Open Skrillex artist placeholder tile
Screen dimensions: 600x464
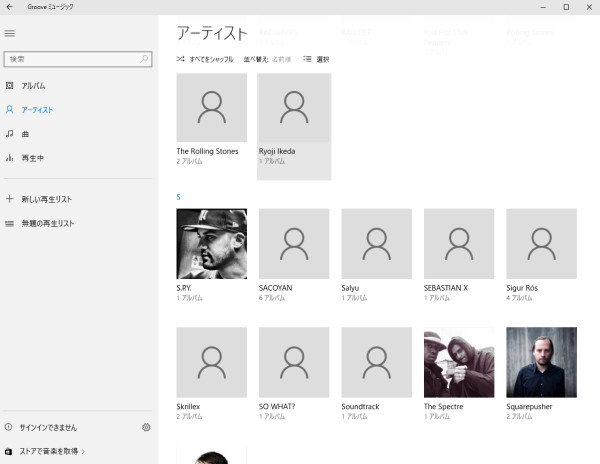point(212,362)
